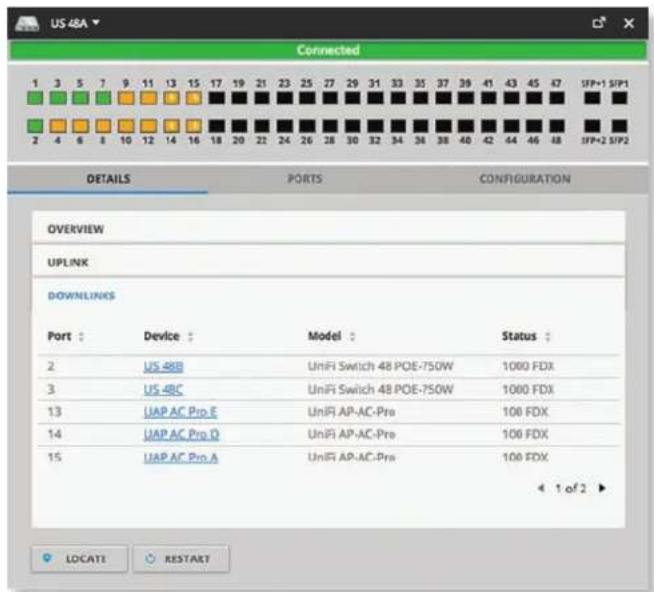Viewport: 654px width, 592px height.
Task: Select the SFP+2 port
Action: (592, 126)
